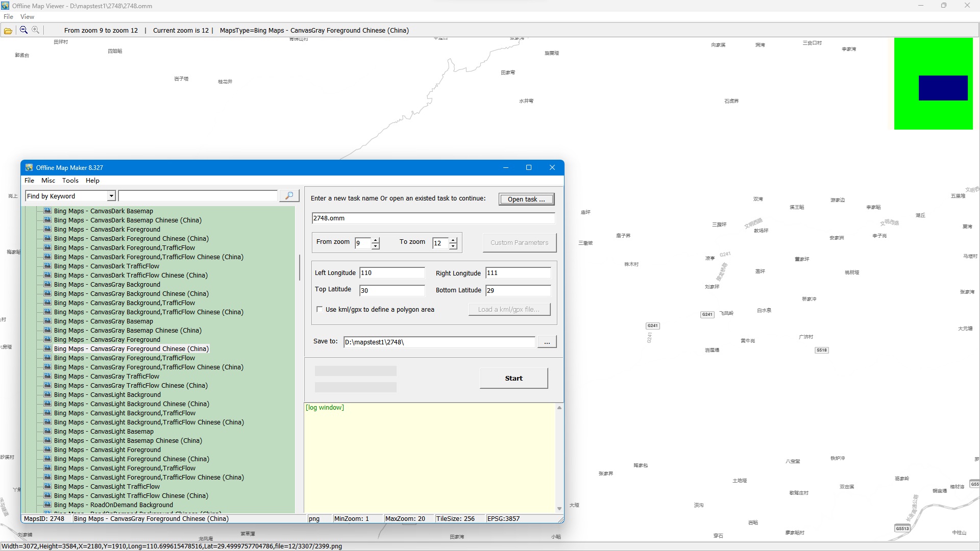Click the keyword search text box

(198, 196)
